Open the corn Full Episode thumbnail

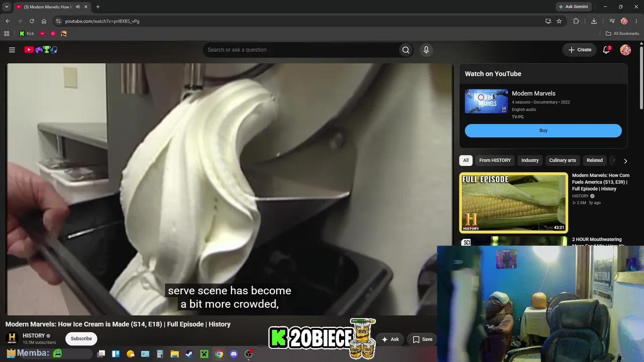click(514, 203)
